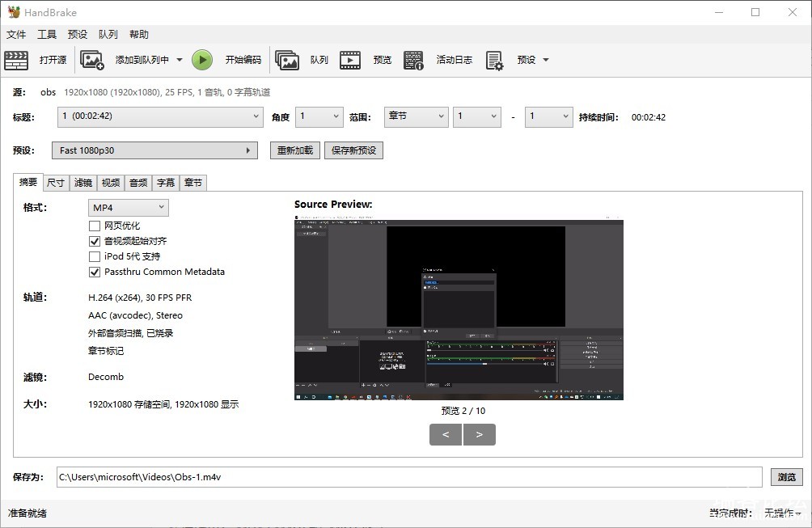Viewport: 812px width, 528px height.
Task: Expand the 章节 range type dropdown
Action: coord(416,116)
